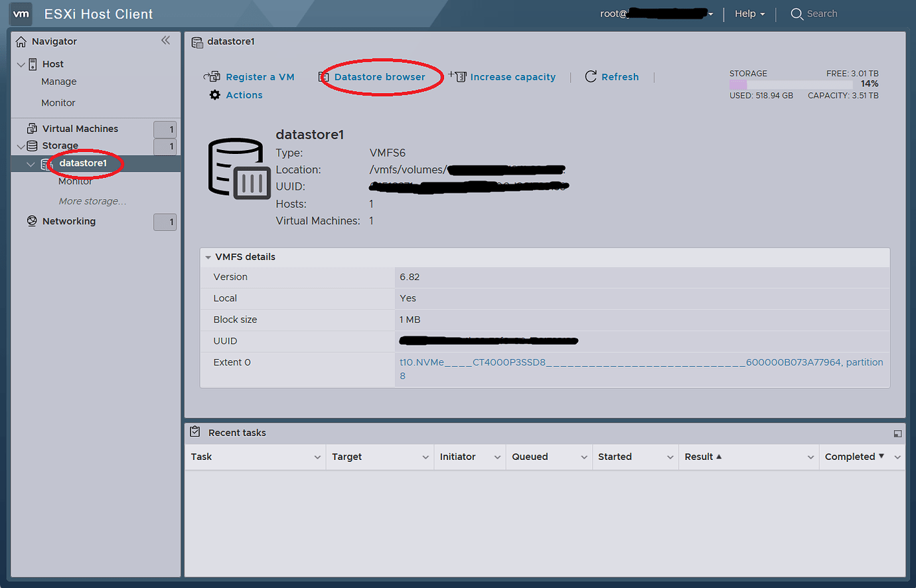Click the Version value 6.82
The height and width of the screenshot is (588, 916).
410,277
